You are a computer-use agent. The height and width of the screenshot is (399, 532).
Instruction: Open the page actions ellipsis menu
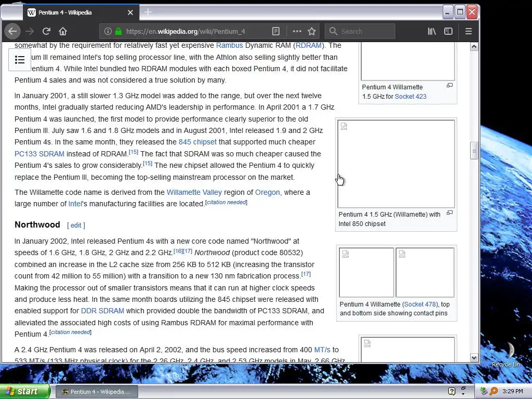click(x=297, y=31)
